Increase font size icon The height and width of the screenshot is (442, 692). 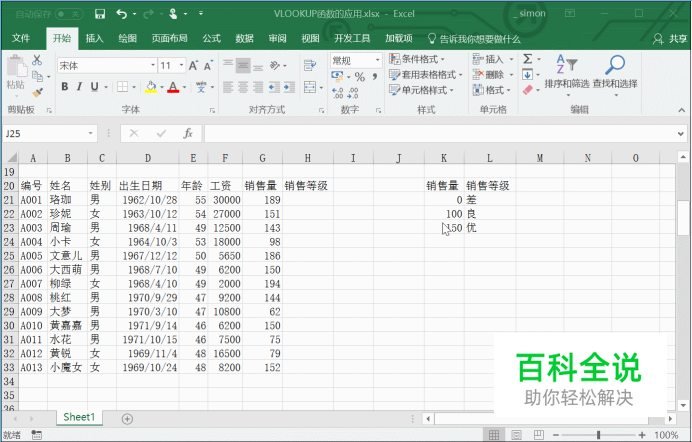point(193,66)
